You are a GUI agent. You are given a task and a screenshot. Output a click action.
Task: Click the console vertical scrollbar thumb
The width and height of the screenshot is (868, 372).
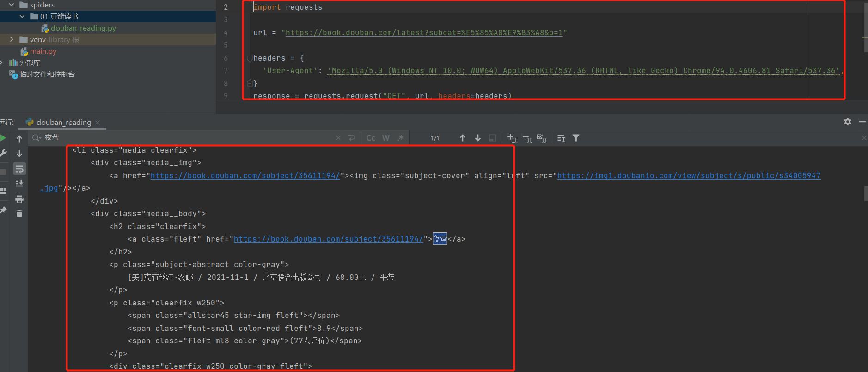coord(866,193)
